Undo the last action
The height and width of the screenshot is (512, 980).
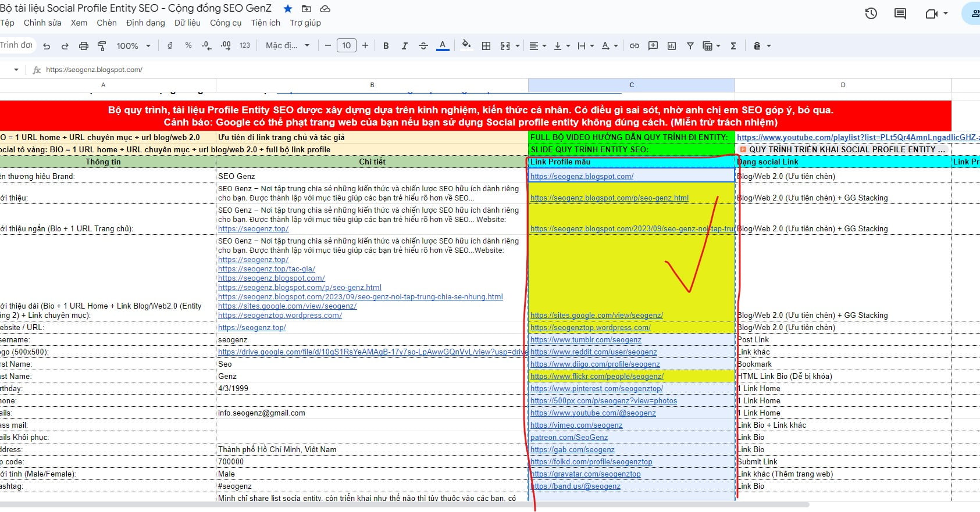tap(47, 46)
